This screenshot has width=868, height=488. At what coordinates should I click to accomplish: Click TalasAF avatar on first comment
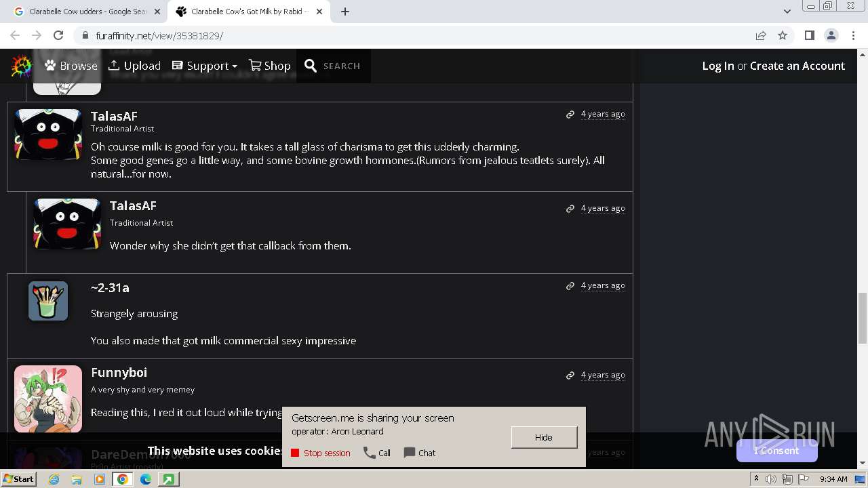pyautogui.click(x=48, y=134)
